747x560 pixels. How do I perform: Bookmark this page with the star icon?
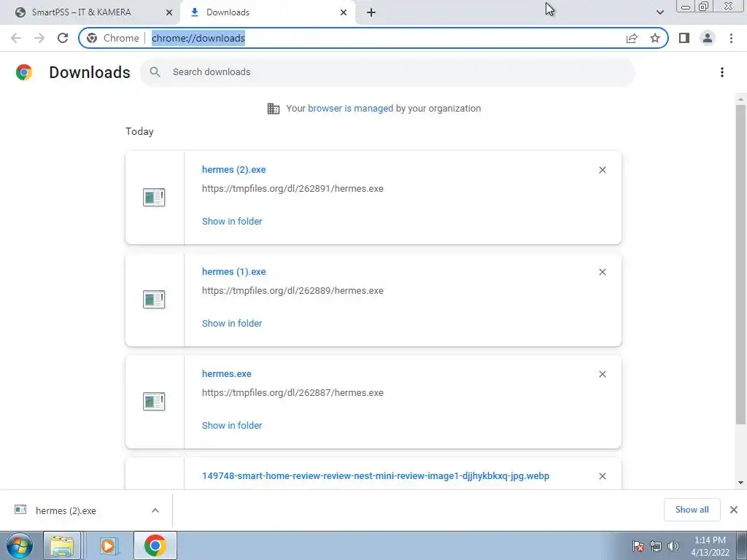click(655, 38)
